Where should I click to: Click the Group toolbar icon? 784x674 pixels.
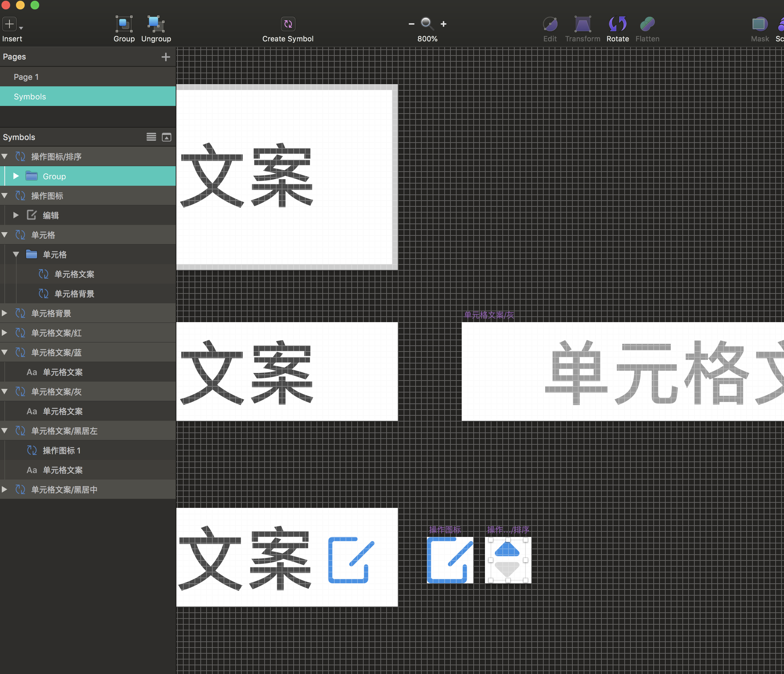coord(124,24)
